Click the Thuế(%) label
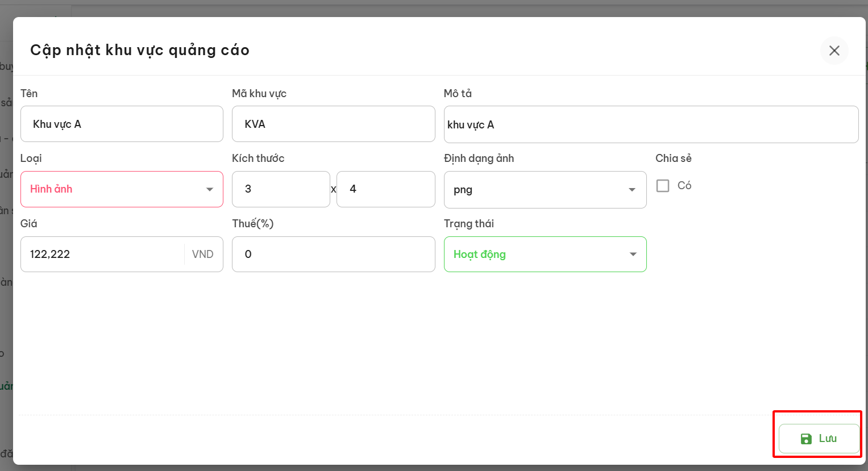Screen dimensions: 868x471 click(x=253, y=224)
